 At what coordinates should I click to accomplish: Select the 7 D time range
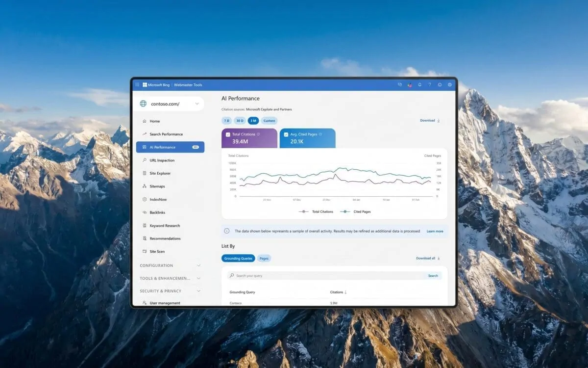pos(227,120)
